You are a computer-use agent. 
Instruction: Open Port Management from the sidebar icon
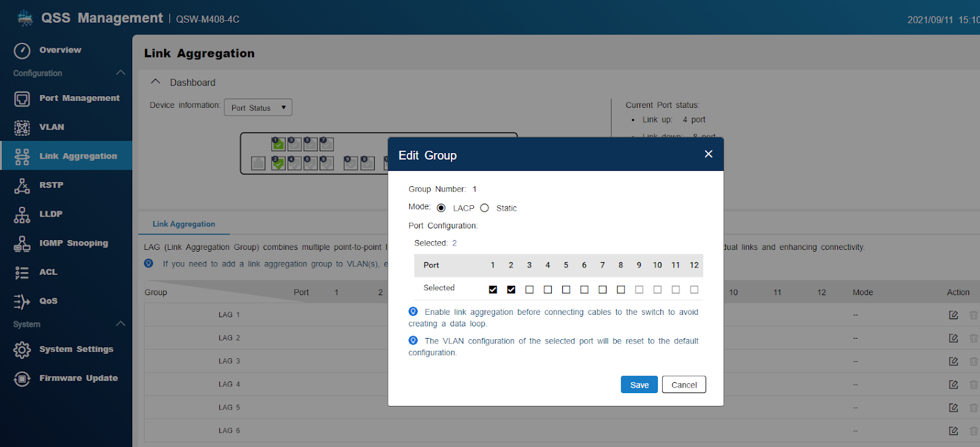pos(22,99)
